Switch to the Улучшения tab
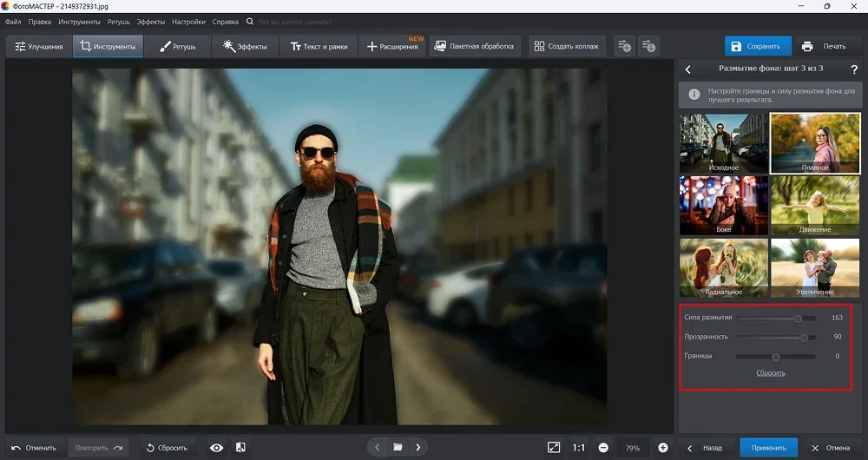Viewport: 868px width, 460px height. coord(39,47)
